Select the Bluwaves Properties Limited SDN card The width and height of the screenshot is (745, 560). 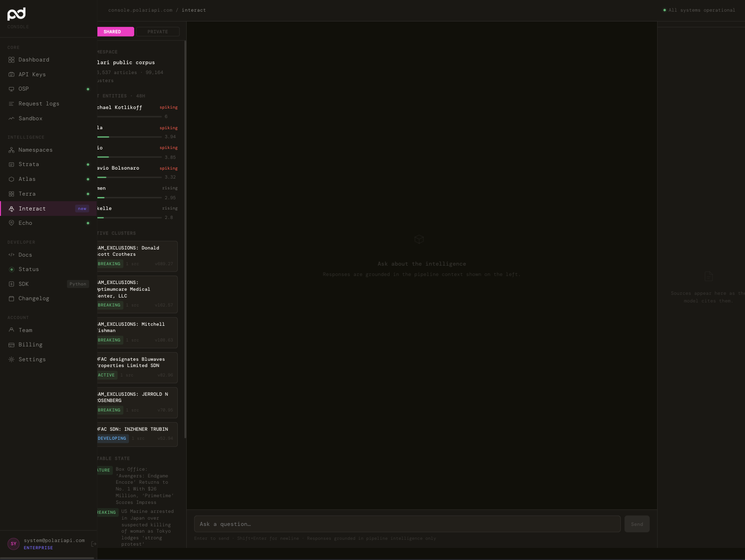[137, 367]
